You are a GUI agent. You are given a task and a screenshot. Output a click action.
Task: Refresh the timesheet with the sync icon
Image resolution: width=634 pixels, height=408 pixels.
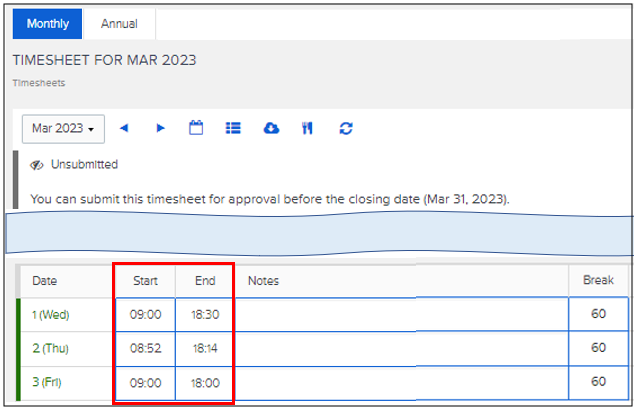[x=346, y=128]
